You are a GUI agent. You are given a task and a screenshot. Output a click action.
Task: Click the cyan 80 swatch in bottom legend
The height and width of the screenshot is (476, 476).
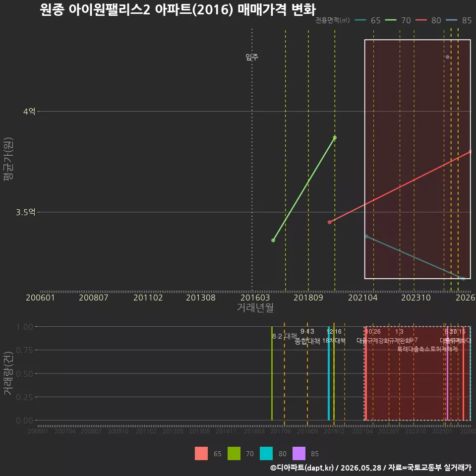tap(266, 454)
